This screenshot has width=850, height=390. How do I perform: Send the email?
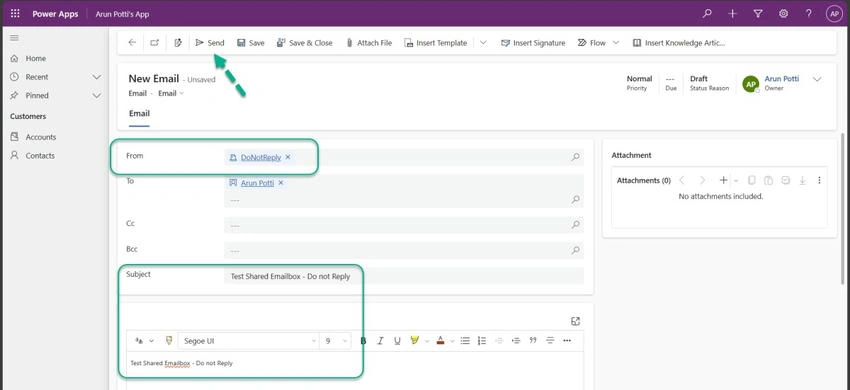coord(210,42)
